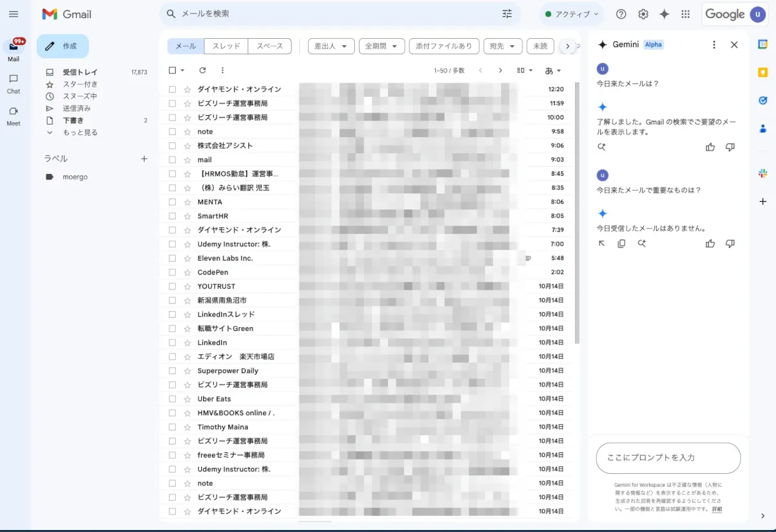The image size is (776, 532).
Task: Select the メール tab
Action: click(x=186, y=47)
